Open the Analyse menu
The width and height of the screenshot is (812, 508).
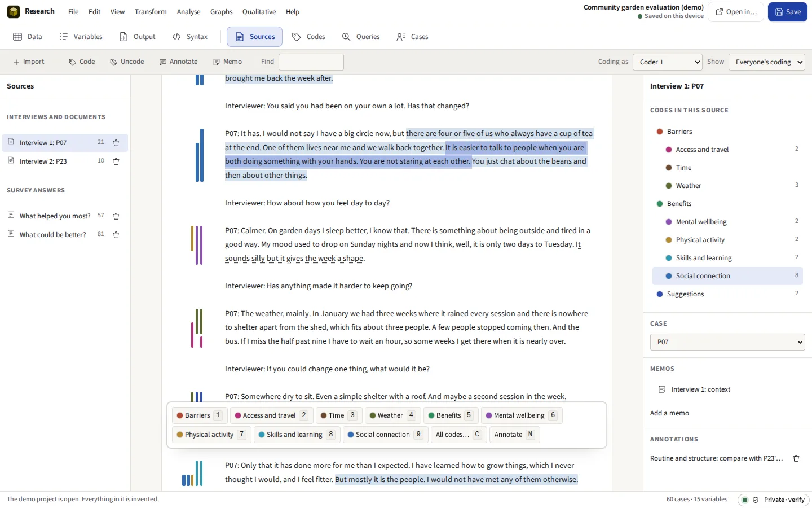coord(188,12)
